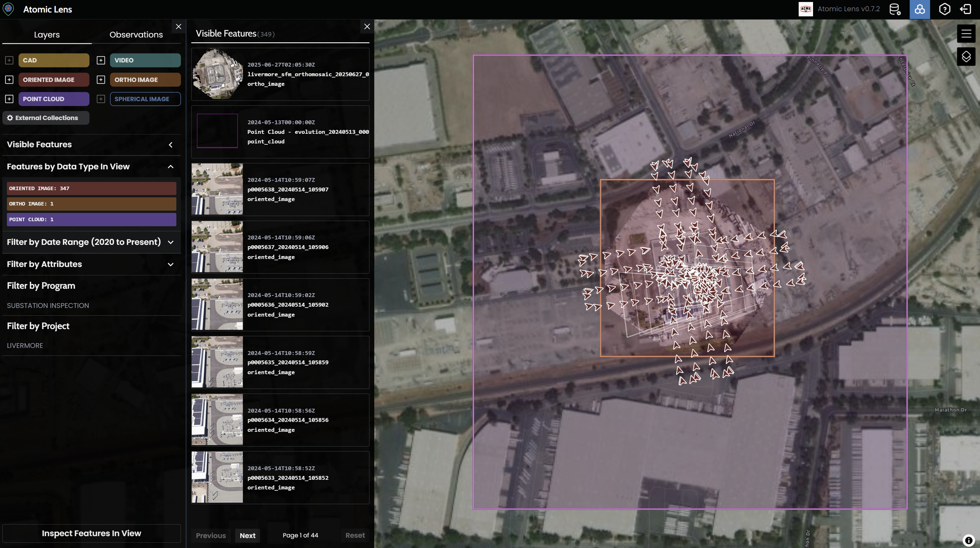Open the map layers diamond icon

pyautogui.click(x=966, y=57)
